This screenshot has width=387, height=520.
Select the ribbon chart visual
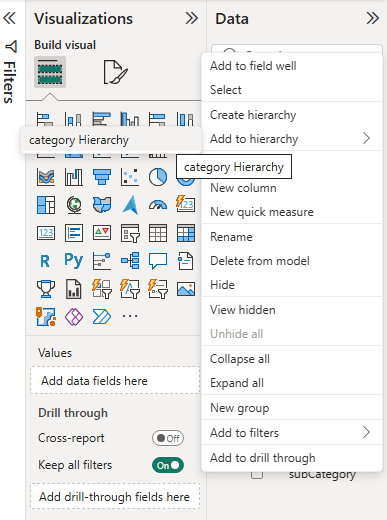pyautogui.click(x=46, y=177)
